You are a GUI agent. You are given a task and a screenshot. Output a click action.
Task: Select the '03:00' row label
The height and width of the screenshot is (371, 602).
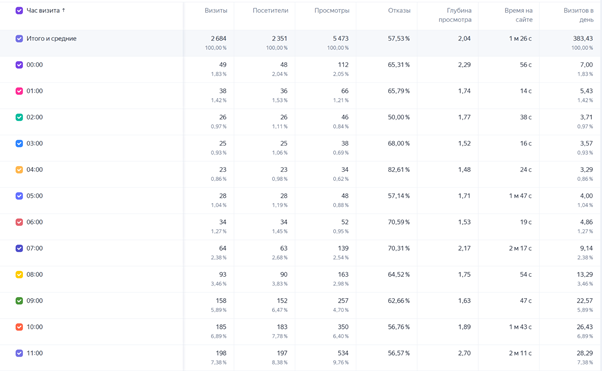(35, 143)
